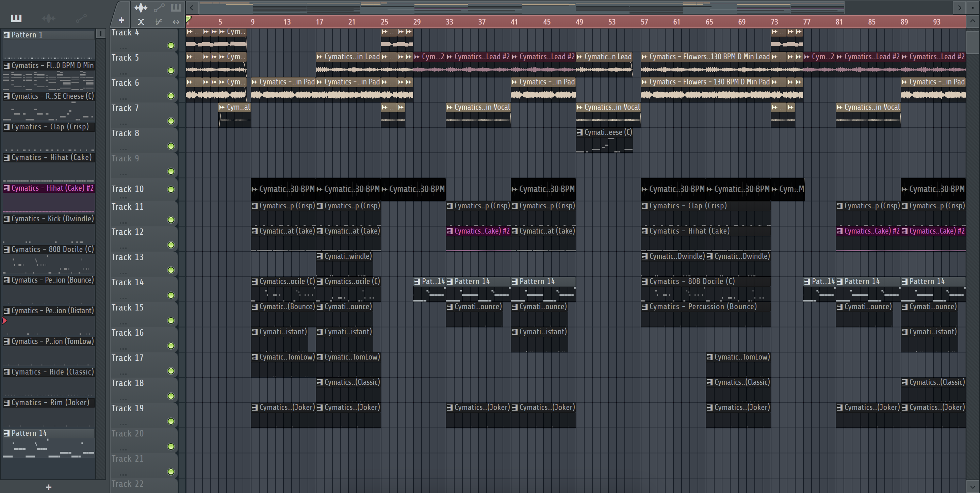Open the clip menu of the long Cymatics - Clap (Crisp) clip
The width and height of the screenshot is (980, 493).
coord(644,206)
